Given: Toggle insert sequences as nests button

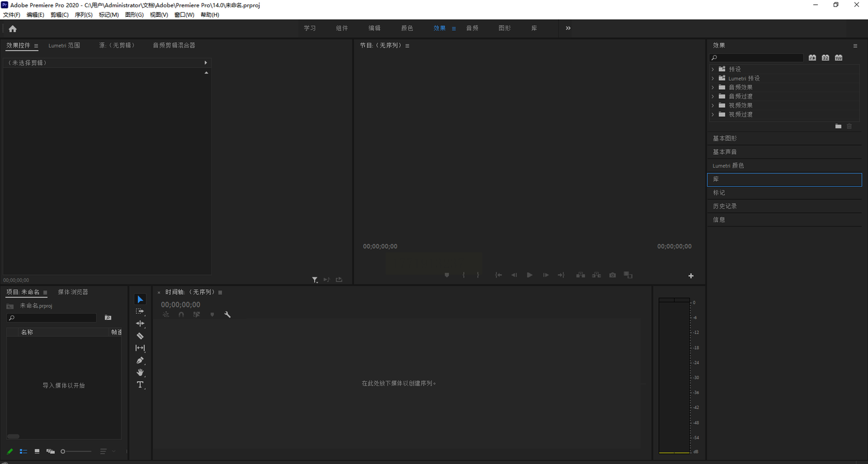Looking at the screenshot, I should click(166, 315).
